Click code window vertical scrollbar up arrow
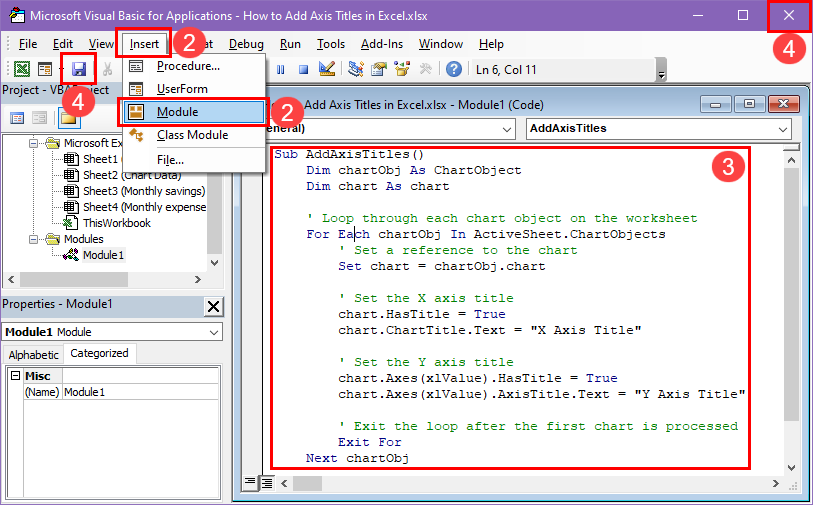813x505 pixels. [791, 160]
